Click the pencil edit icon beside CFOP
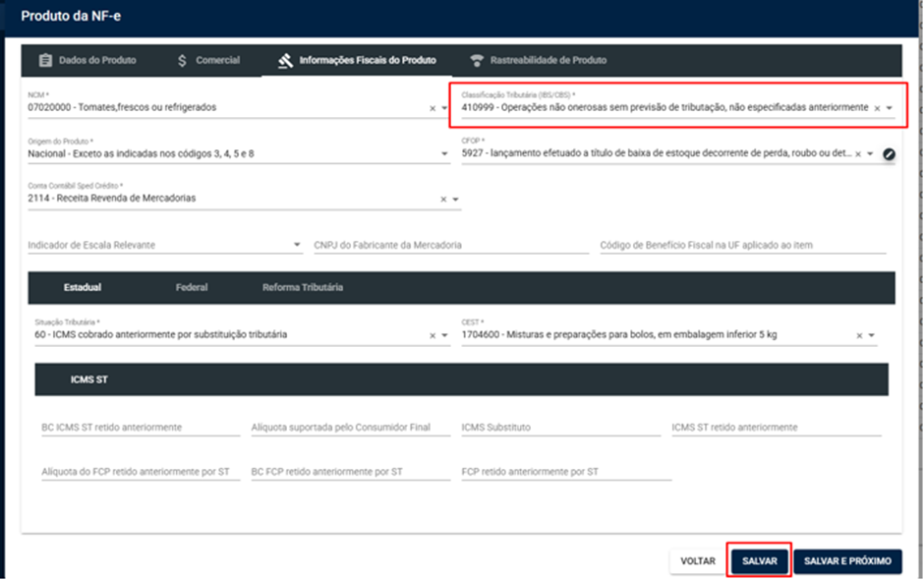The width and height of the screenshot is (924, 580). click(x=889, y=154)
